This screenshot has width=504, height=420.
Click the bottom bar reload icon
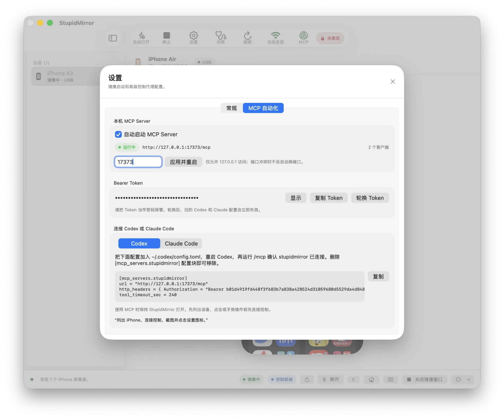[x=307, y=379]
